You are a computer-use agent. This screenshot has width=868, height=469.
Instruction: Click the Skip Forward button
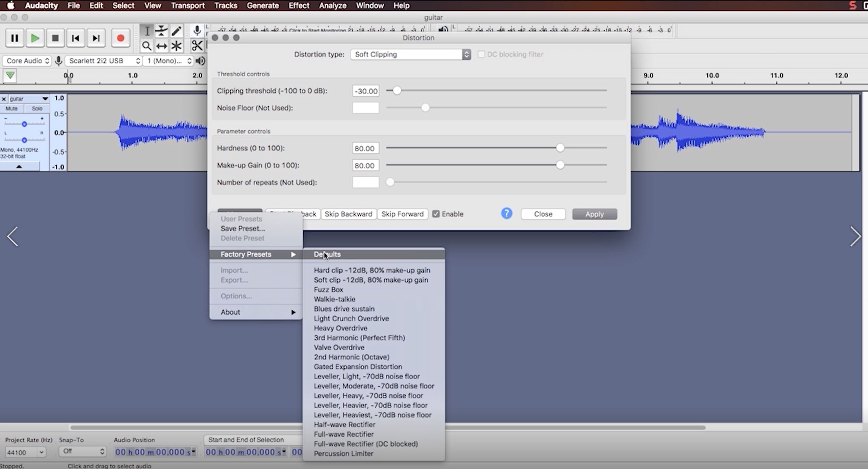pos(402,214)
